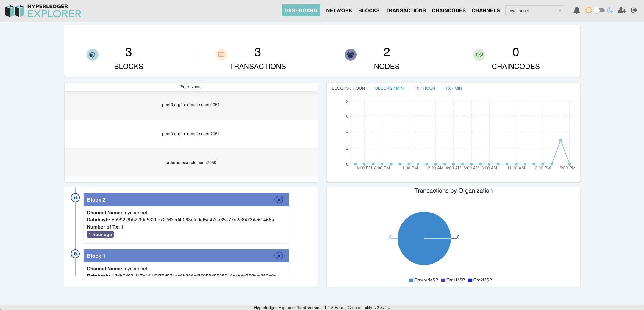
Task: Select the Blocks / Hour tab
Action: pyautogui.click(x=348, y=88)
